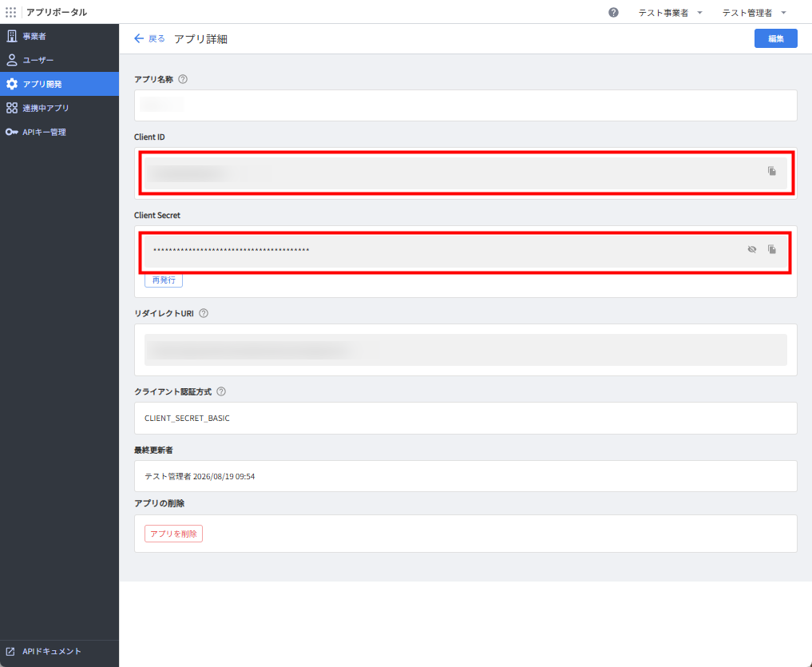Open the app launcher grid icon
812x667 pixels.
[11, 12]
